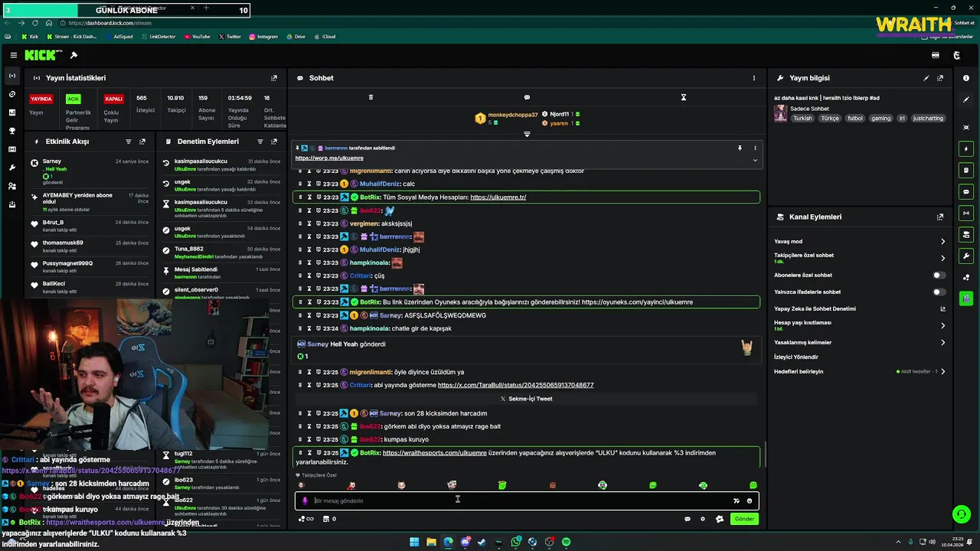Open Crittari's x.com TaraBull tweet link

coord(515,385)
